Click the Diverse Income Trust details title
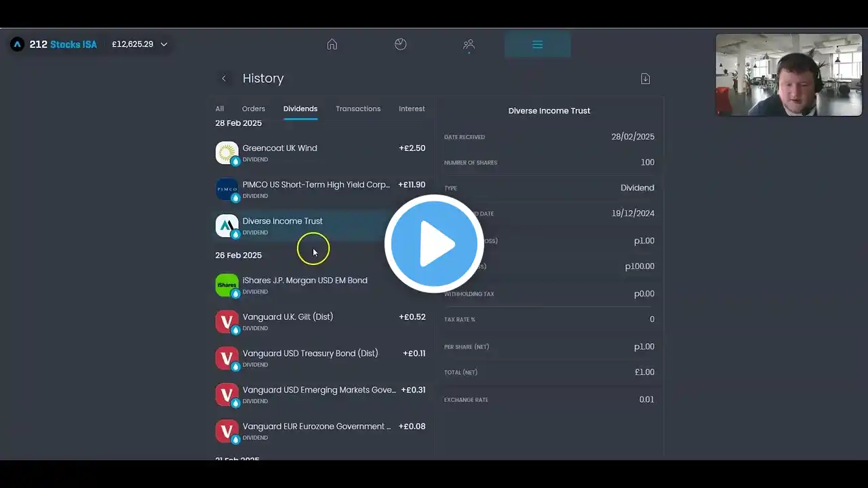The width and height of the screenshot is (868, 488). point(549,111)
